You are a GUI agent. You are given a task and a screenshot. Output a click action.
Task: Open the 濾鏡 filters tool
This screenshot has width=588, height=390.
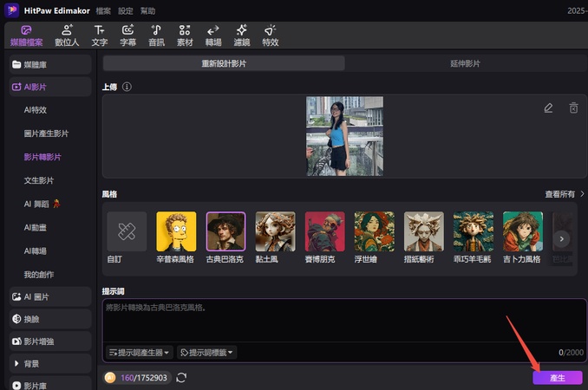pos(241,35)
